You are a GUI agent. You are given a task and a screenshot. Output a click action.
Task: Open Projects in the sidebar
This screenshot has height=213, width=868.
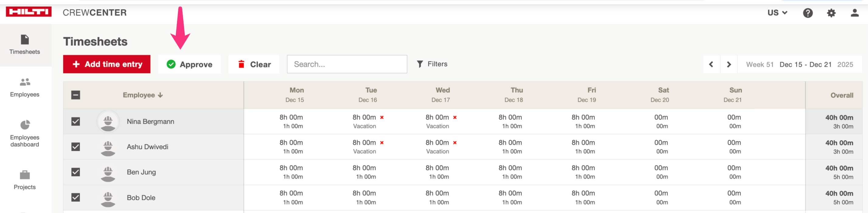(x=25, y=180)
